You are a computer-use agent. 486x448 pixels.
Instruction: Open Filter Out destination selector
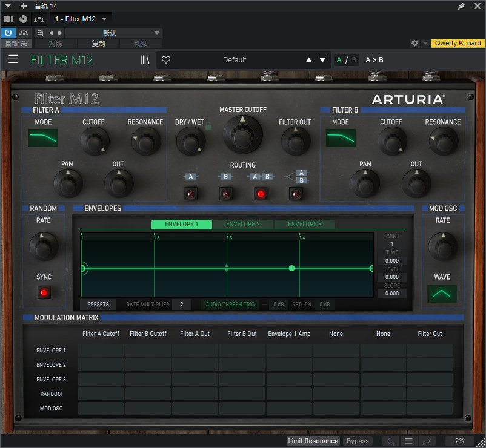pyautogui.click(x=430, y=334)
